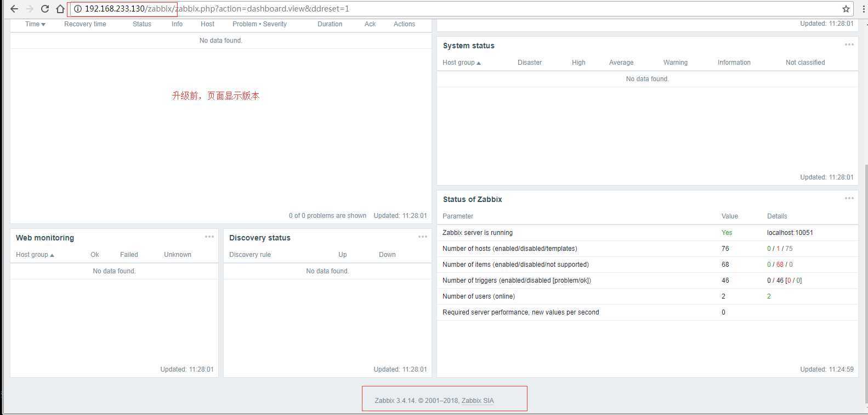Click 0 of 0 problems are shown text

327,216
